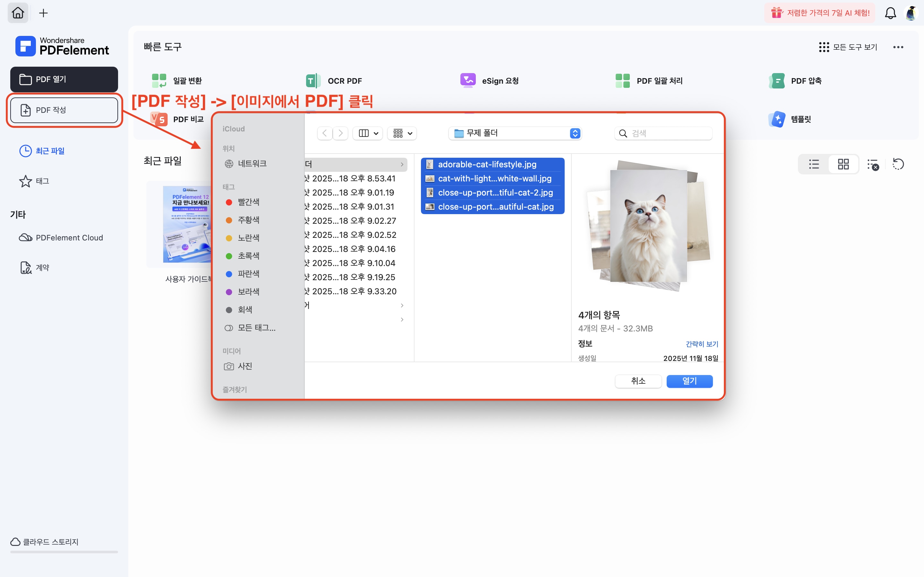Switch recent files to grid view
Viewport: 924px width, 577px height.
843,164
